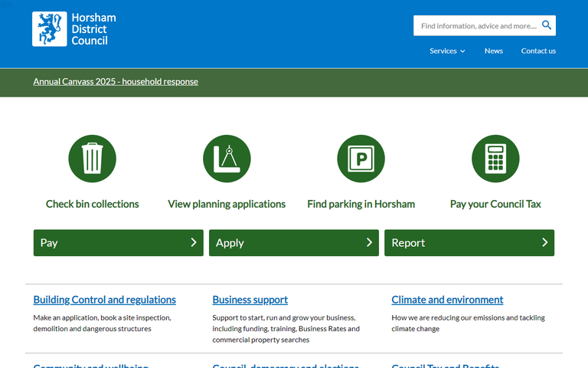The width and height of the screenshot is (588, 368).
Task: Open the planning applications compass icon
Action: click(227, 159)
